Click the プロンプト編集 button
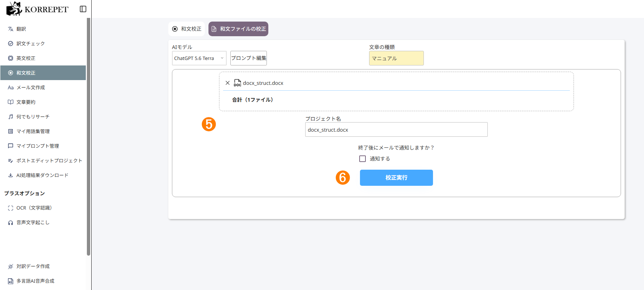Viewport: 644px width, 290px height. click(249, 58)
